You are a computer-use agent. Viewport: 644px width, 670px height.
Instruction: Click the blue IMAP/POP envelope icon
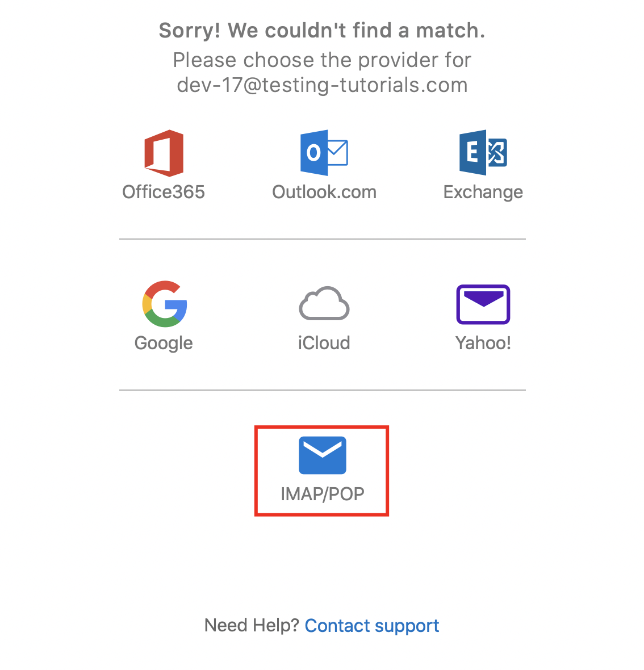tap(322, 455)
